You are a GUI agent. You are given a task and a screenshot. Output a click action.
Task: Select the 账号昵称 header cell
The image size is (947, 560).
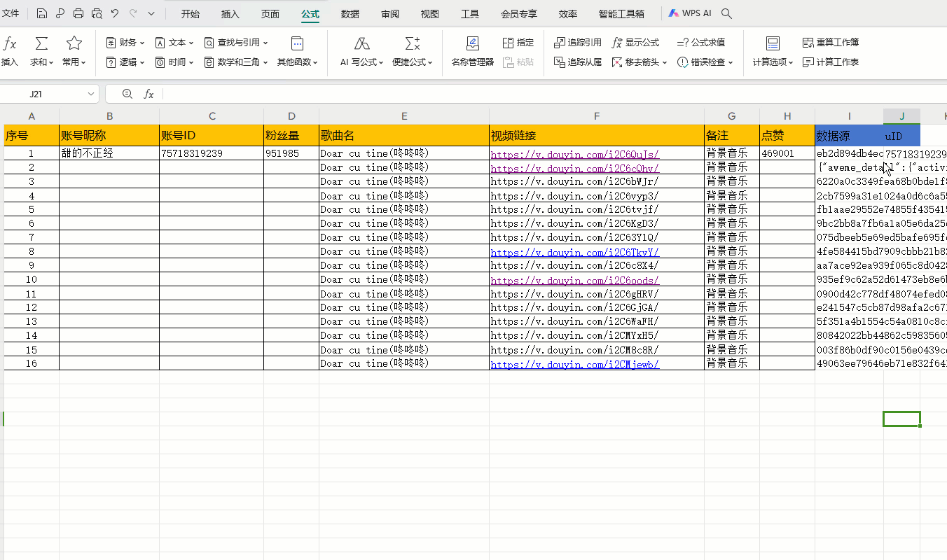point(109,136)
